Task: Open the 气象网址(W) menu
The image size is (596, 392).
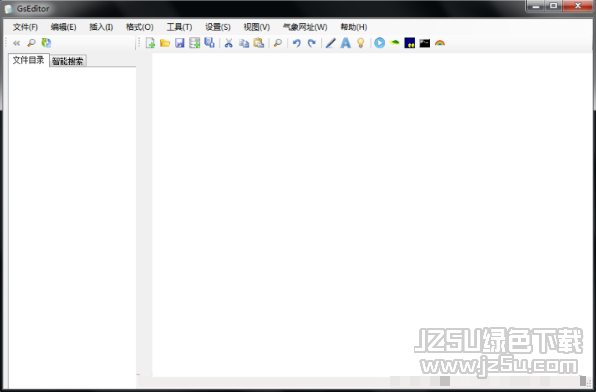Action: [x=305, y=27]
